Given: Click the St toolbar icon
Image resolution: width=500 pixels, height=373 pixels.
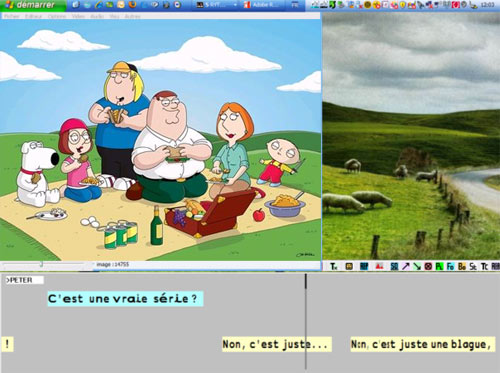Looking at the screenshot, I should [473, 266].
